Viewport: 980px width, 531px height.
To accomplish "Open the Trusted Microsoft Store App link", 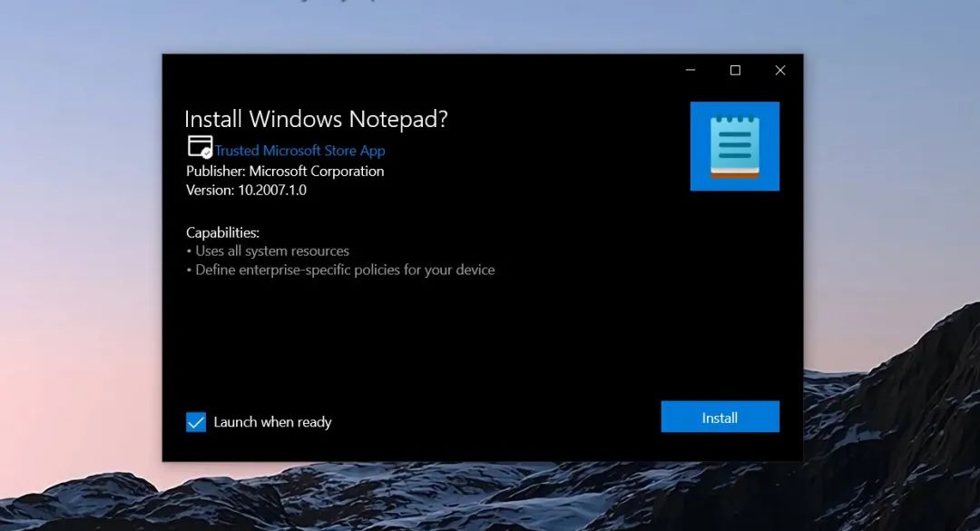I will [x=300, y=151].
